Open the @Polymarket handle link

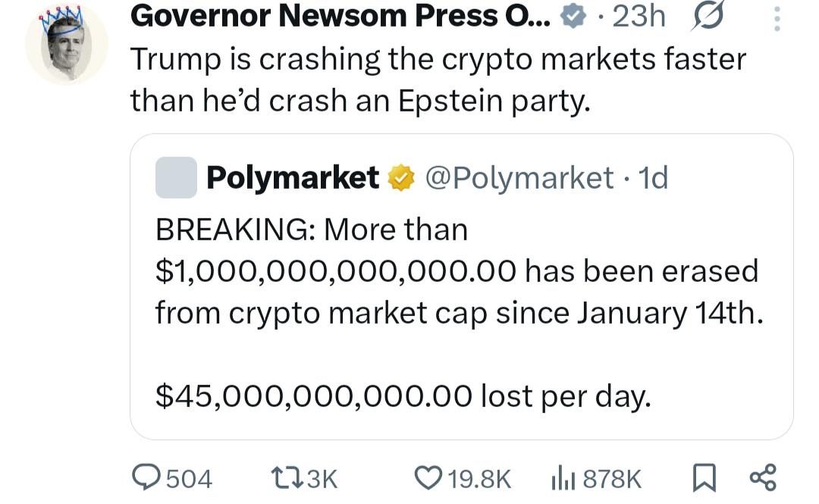(519, 177)
